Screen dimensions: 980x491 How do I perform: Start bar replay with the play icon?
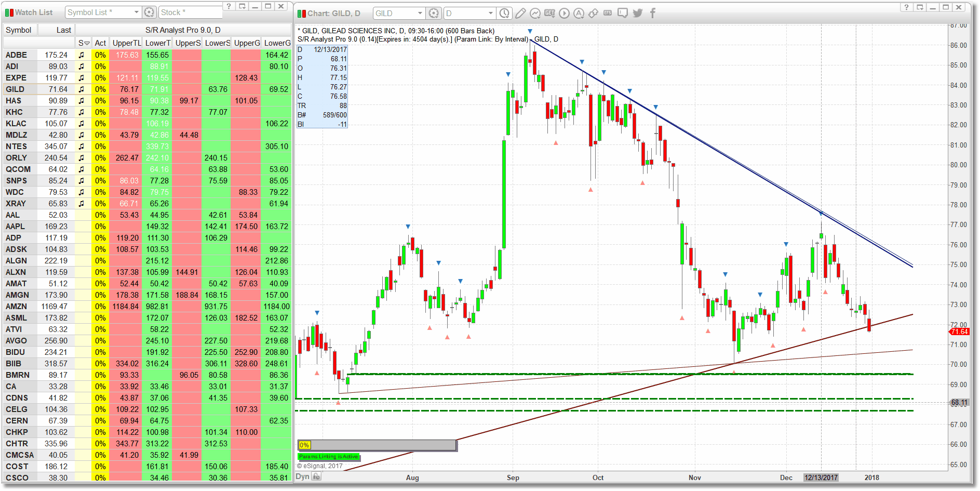(x=564, y=13)
